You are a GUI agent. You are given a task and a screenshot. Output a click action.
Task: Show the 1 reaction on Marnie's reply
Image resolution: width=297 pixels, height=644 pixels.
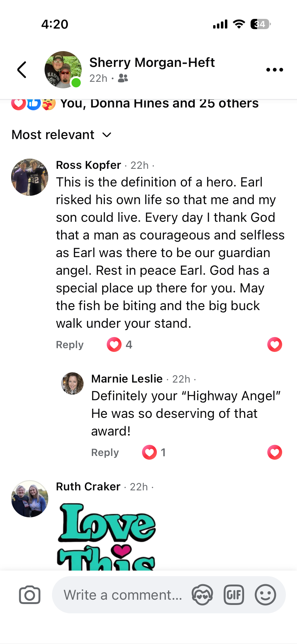(x=154, y=452)
